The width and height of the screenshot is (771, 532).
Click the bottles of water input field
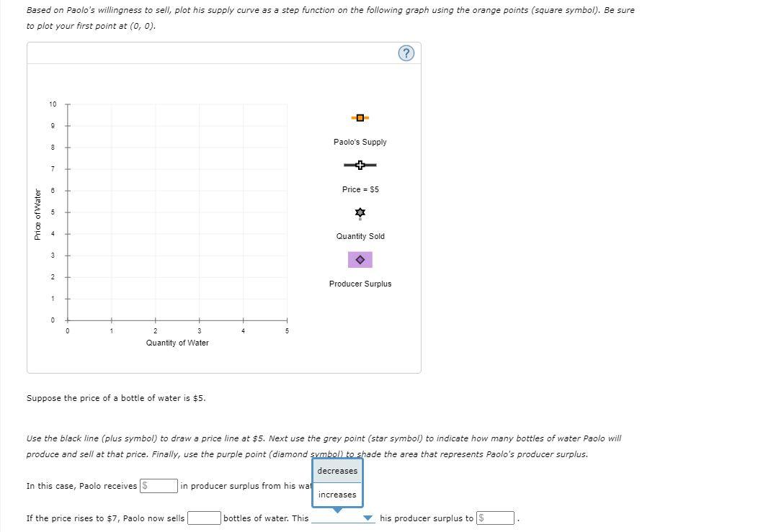point(202,518)
